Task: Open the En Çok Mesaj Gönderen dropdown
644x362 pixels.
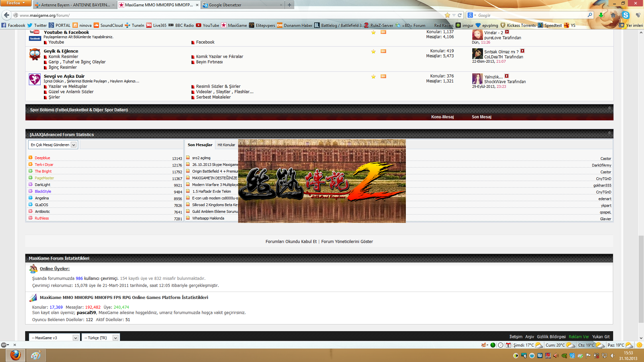Action: point(53,145)
